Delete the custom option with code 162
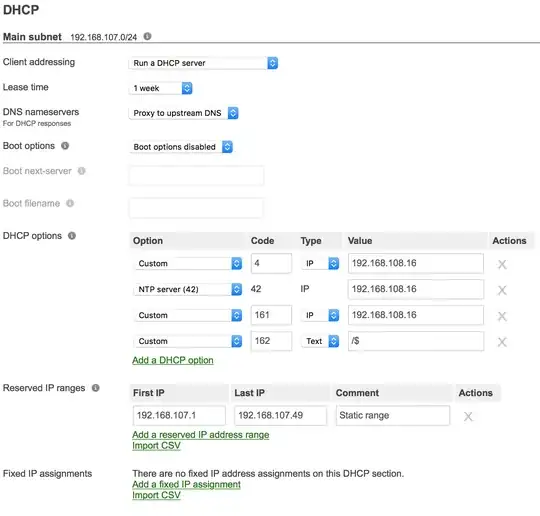 click(x=502, y=342)
